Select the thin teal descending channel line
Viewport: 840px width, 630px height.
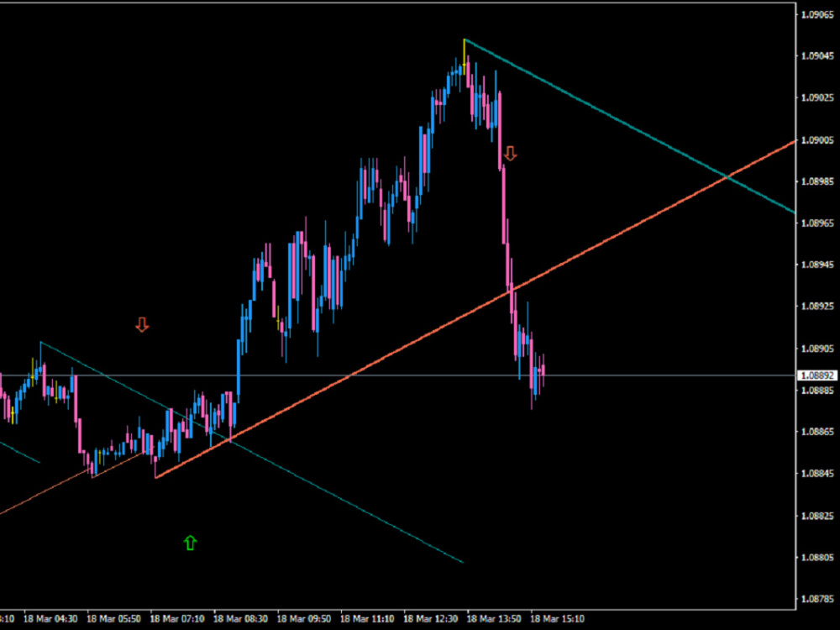point(252,452)
